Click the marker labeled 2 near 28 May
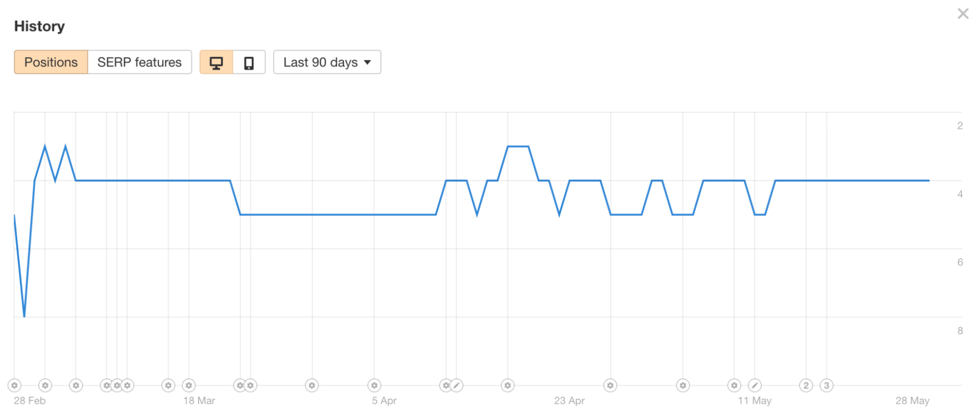Viewport: 980px width, 419px height. click(x=806, y=386)
